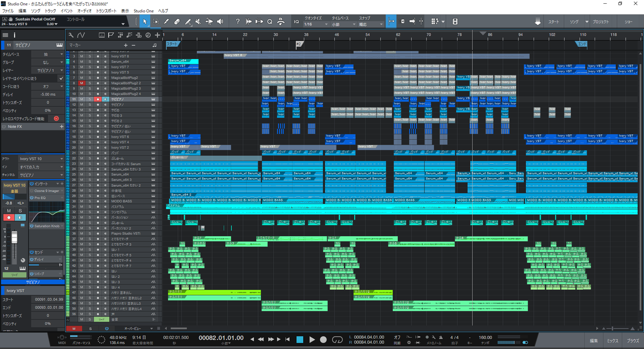Mute track 11 サビピアノ
Screen dimensions: 644x349
(82, 99)
